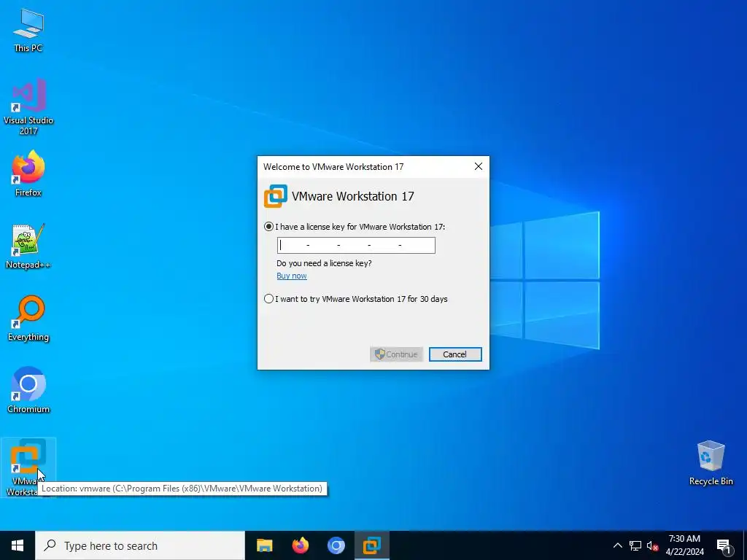The width and height of the screenshot is (747, 560).
Task: Select the Visual Studio 2017 desktop shortcut
Action: (28, 106)
